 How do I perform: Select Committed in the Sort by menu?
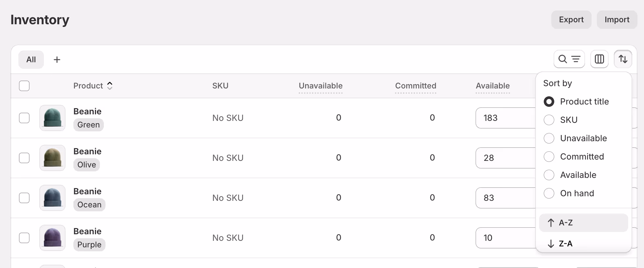coord(549,156)
